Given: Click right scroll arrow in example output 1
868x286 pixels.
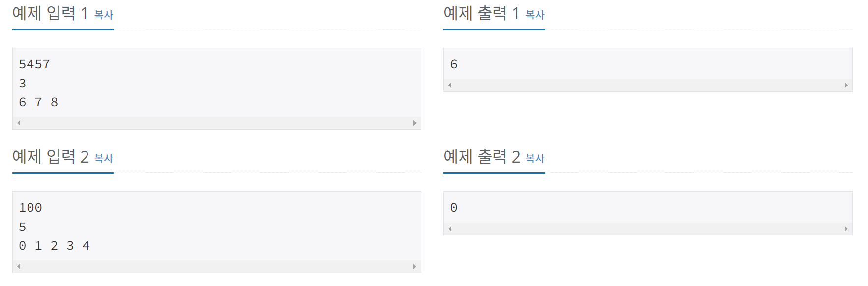Looking at the screenshot, I should (846, 86).
